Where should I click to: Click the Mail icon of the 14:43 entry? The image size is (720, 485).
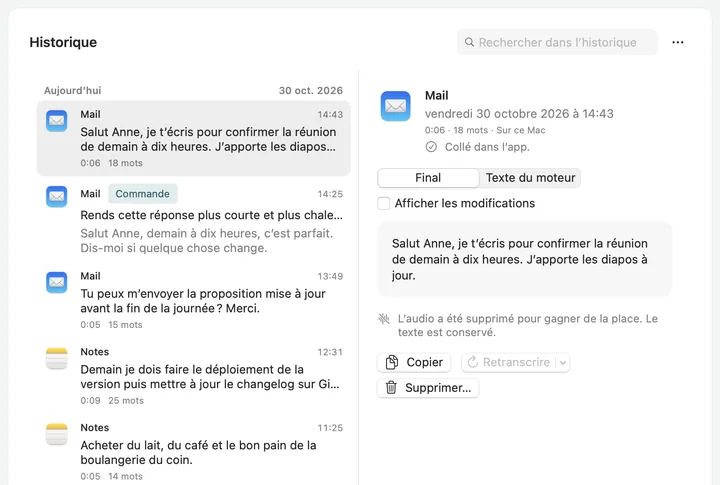click(x=56, y=121)
